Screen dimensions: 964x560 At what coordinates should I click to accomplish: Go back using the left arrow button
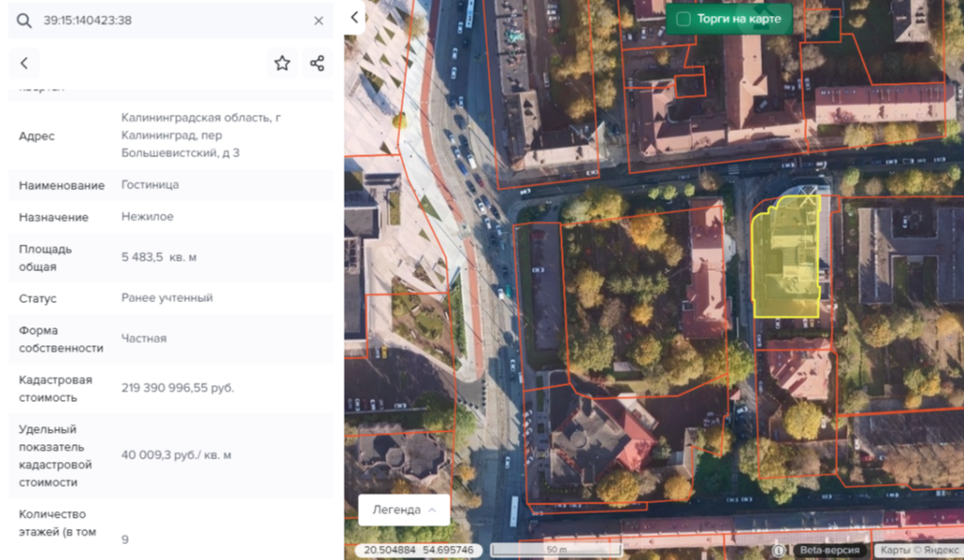point(24,63)
